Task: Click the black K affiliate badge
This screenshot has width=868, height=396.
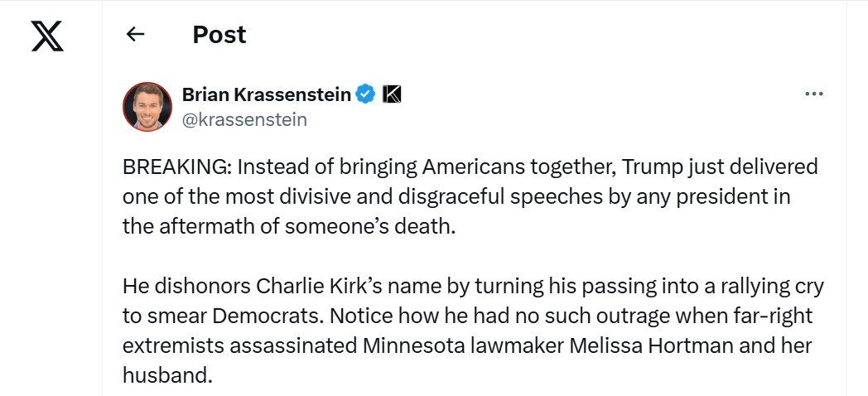Action: (392, 94)
